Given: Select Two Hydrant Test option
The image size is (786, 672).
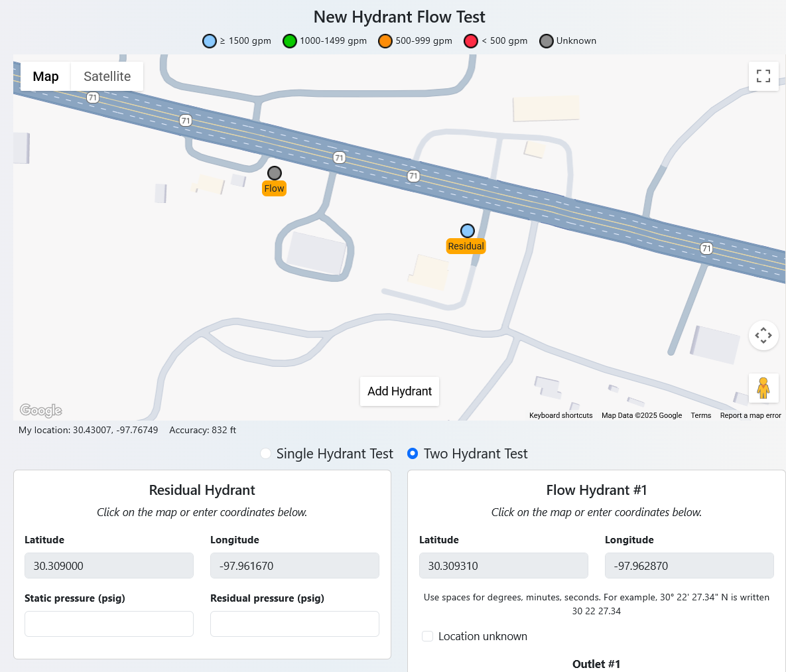Looking at the screenshot, I should 413,454.
